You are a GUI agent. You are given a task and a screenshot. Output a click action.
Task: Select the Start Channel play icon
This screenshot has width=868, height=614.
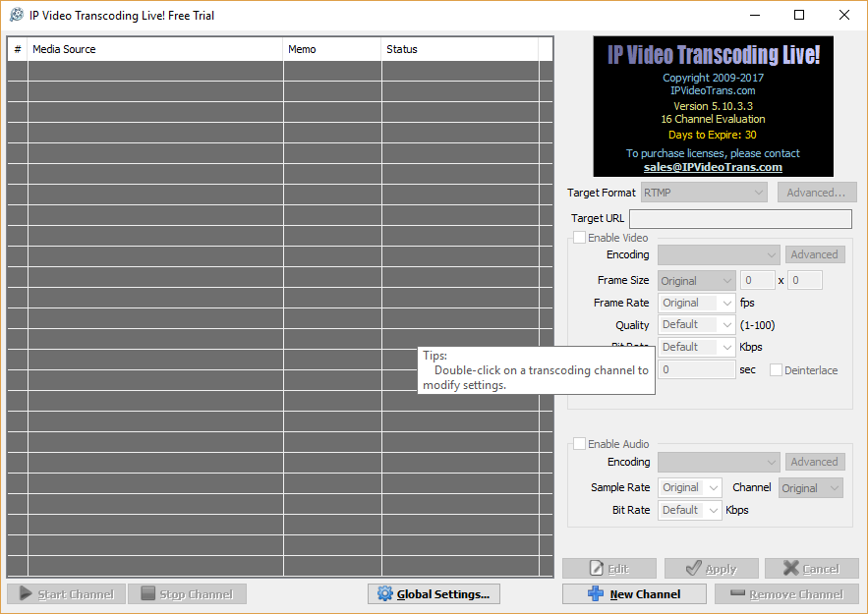coord(25,593)
